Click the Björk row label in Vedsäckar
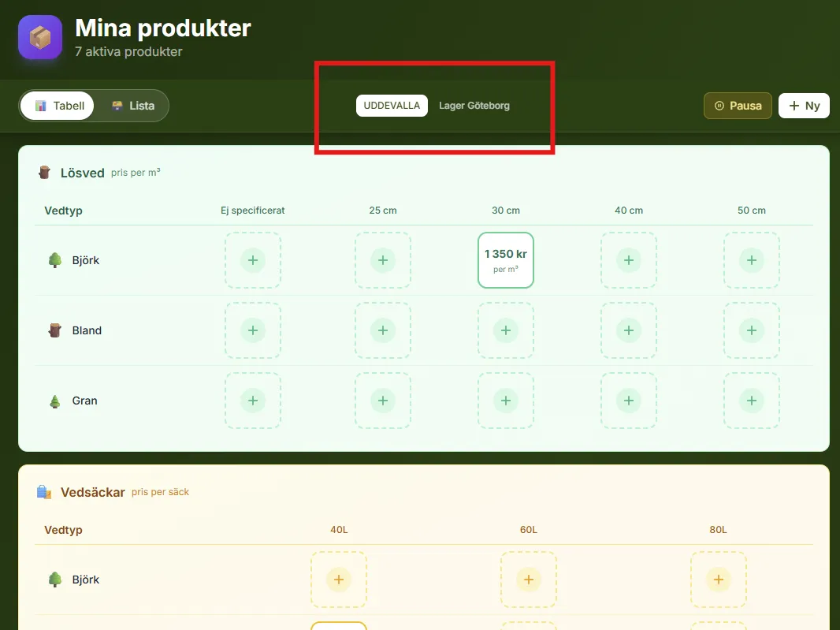Image resolution: width=840 pixels, height=630 pixels. pyautogui.click(x=86, y=580)
